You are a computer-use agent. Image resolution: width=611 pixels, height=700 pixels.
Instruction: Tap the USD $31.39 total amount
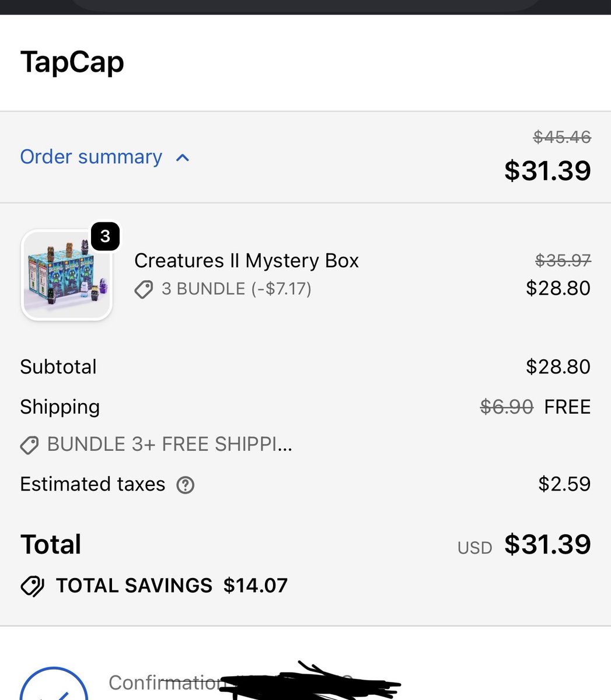click(524, 544)
